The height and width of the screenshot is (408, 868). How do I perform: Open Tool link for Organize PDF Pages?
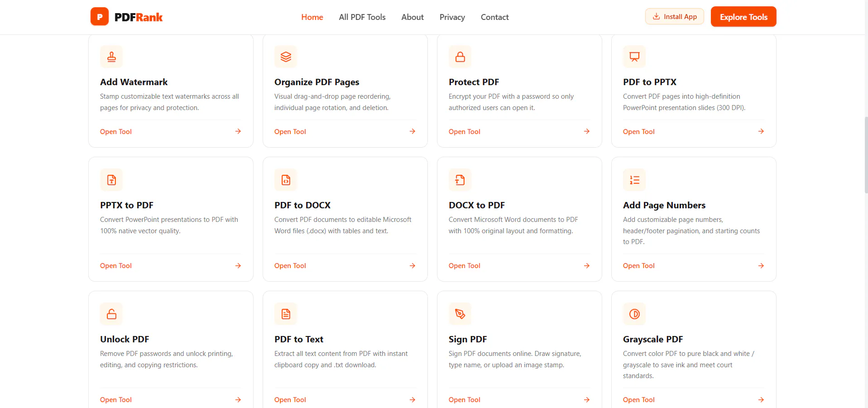pos(290,132)
